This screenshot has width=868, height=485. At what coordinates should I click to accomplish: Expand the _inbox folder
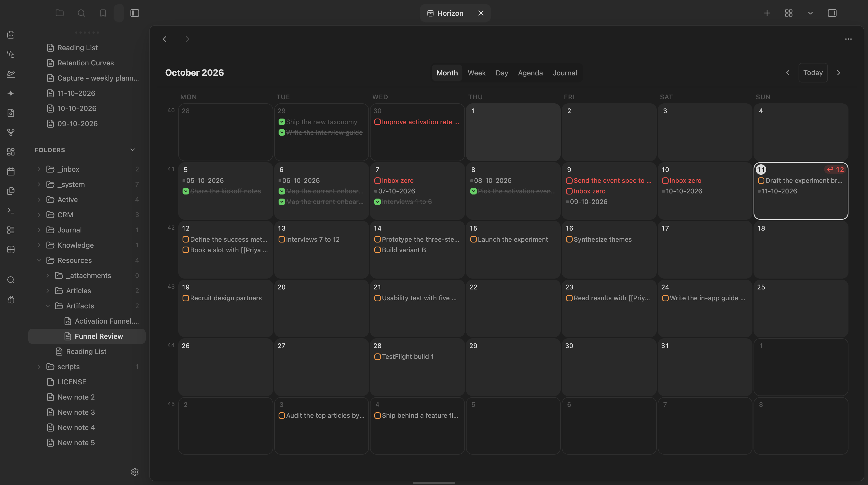pyautogui.click(x=39, y=169)
